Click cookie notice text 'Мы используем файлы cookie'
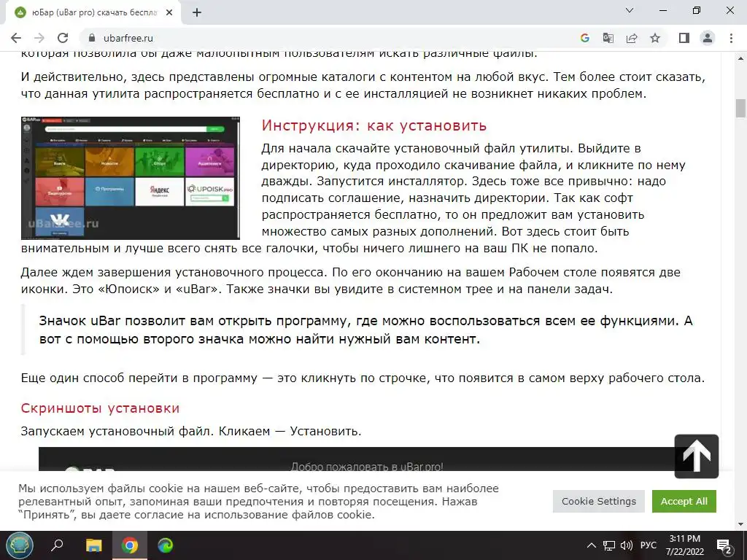Image resolution: width=747 pixels, height=560 pixels. coord(258,502)
